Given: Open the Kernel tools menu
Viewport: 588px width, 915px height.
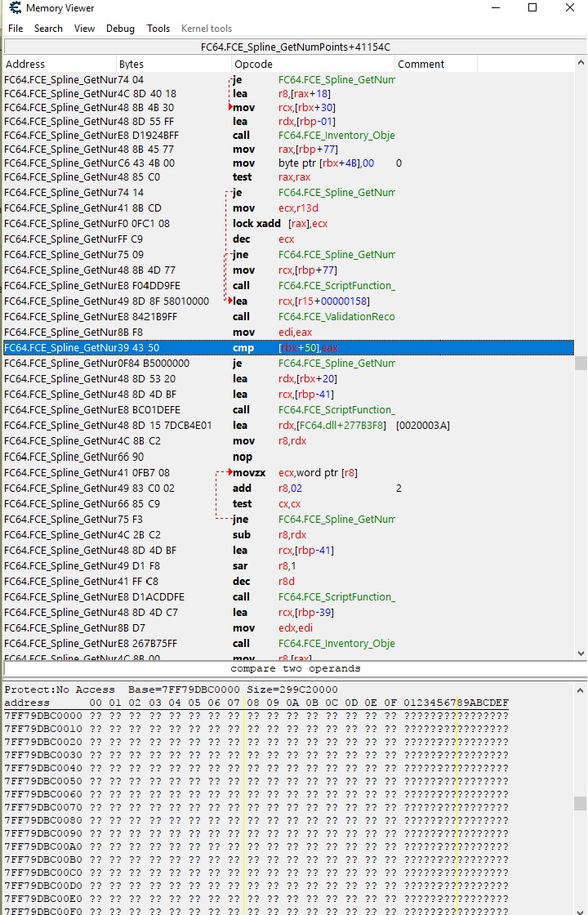Looking at the screenshot, I should pyautogui.click(x=207, y=29).
